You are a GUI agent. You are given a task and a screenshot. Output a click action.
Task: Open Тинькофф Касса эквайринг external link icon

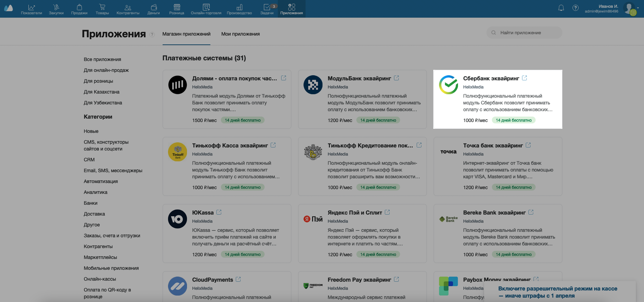(273, 145)
